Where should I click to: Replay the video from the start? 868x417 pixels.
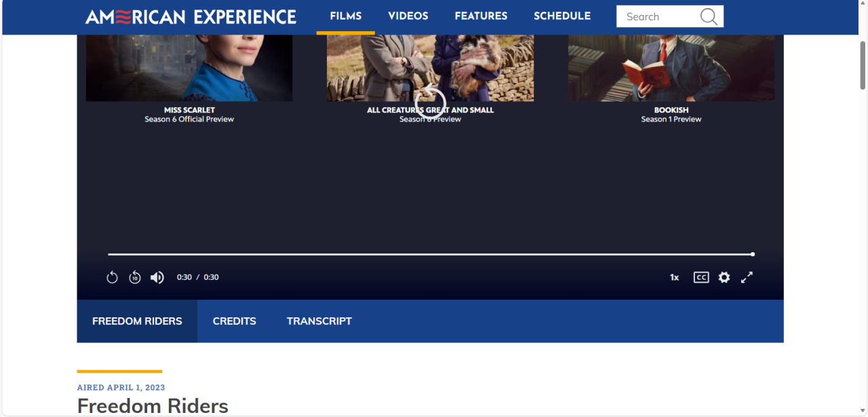tap(113, 277)
